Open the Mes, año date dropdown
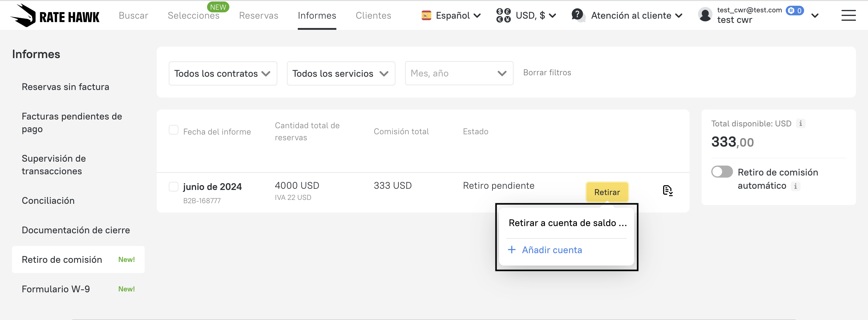 click(x=459, y=73)
